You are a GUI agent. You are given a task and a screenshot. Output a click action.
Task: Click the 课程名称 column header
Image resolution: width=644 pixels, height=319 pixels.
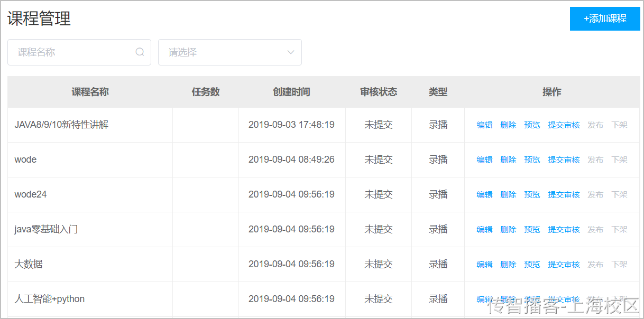90,92
